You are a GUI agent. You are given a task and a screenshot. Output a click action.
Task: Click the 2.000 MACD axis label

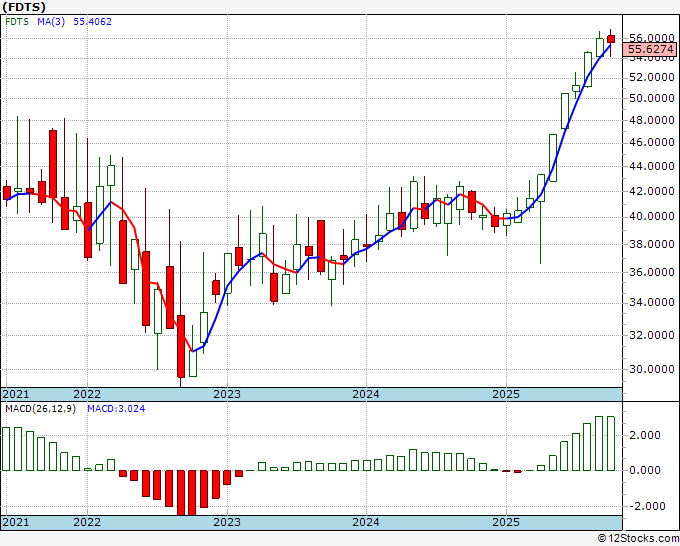646,435
